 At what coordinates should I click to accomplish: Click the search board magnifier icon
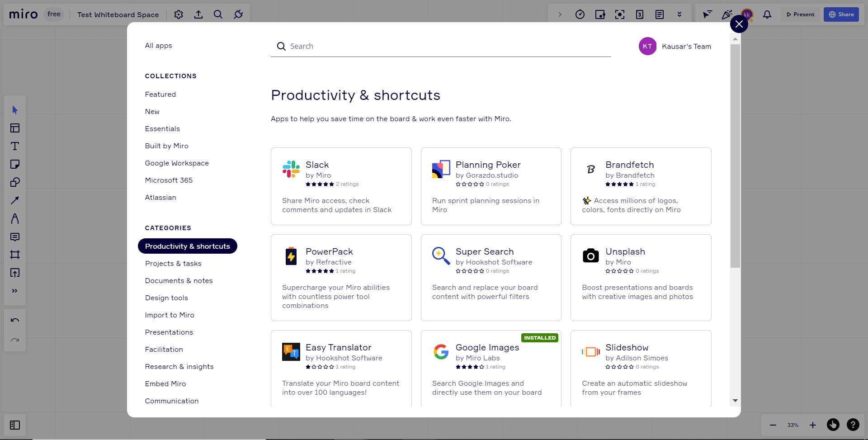218,14
